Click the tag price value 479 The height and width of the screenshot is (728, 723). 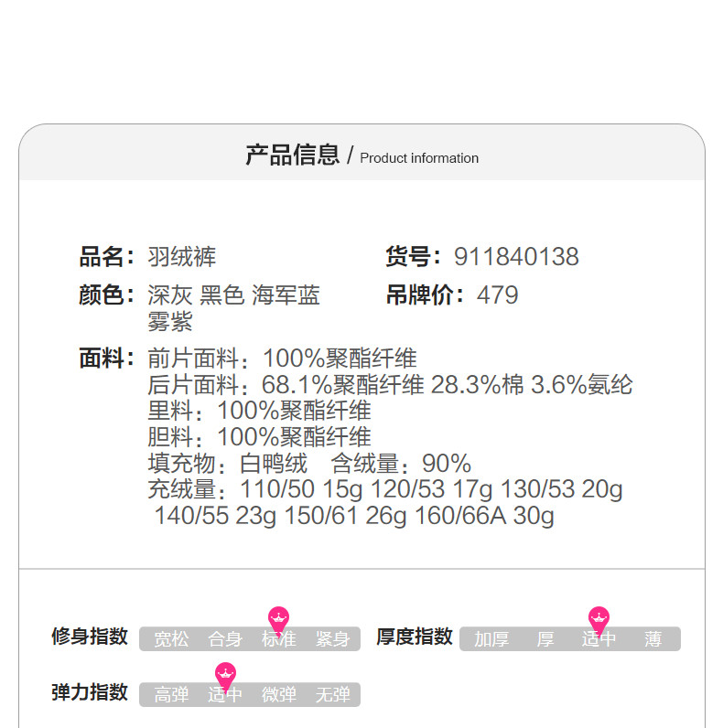pos(498,295)
